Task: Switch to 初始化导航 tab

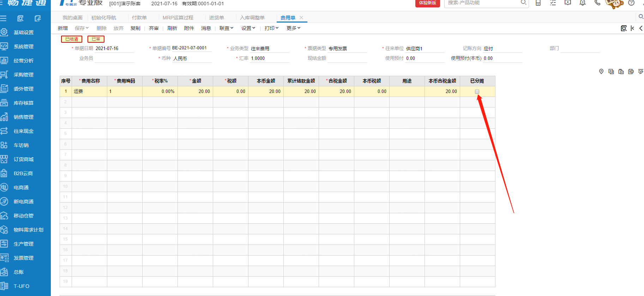Action: tap(104, 18)
